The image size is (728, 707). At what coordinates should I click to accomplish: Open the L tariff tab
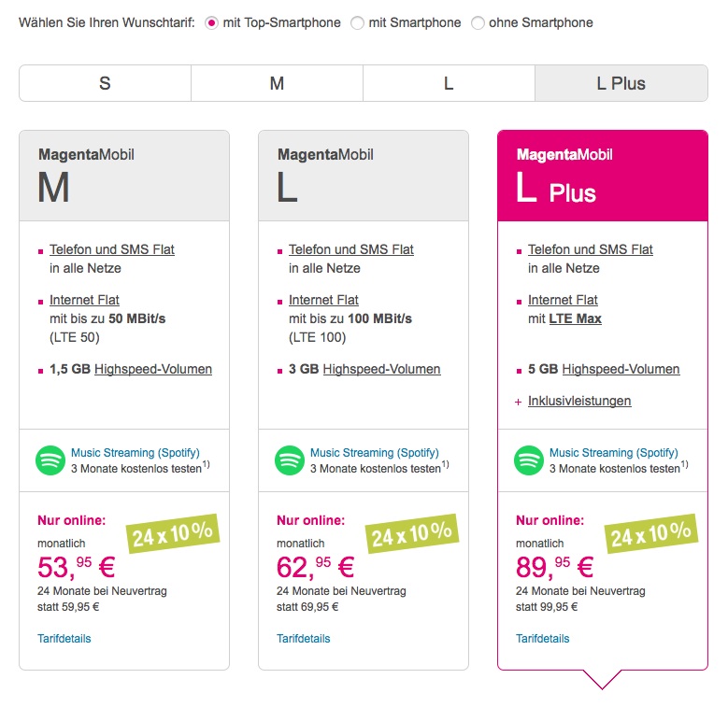tap(449, 83)
